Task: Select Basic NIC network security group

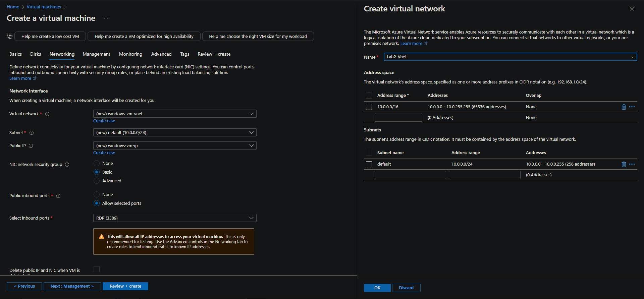Action: pos(97,172)
